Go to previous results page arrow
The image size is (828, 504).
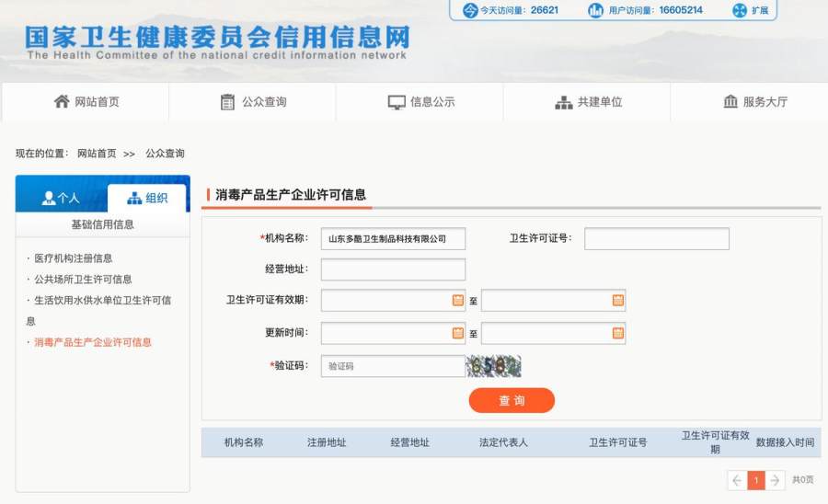coord(737,480)
